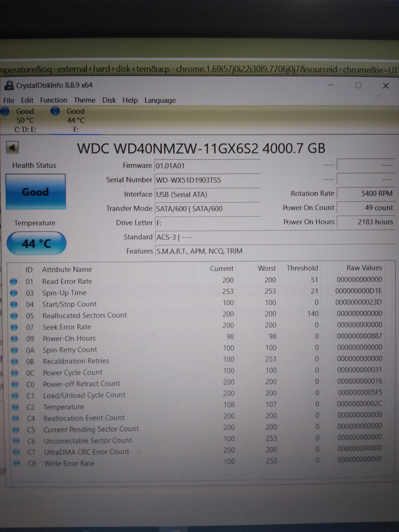Screen dimensions: 399x532
Task: Click the Temperature attribute status dot
Action: pyautogui.click(x=15, y=407)
